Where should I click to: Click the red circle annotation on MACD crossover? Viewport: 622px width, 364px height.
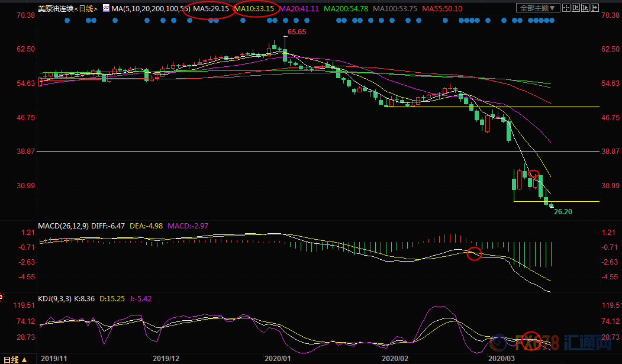[x=474, y=254]
